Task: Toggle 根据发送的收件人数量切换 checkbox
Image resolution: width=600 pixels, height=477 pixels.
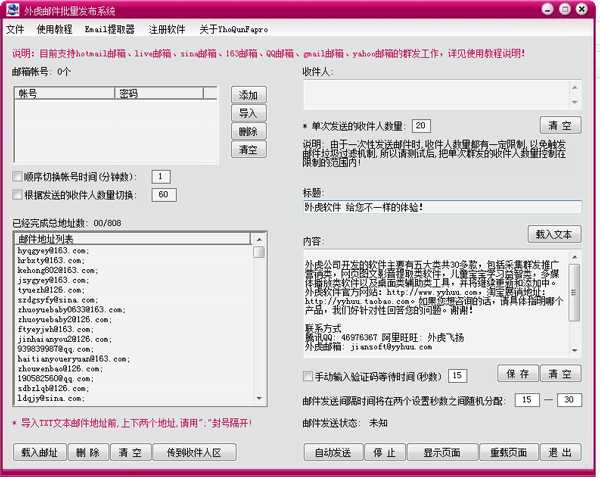Action: 17,195
